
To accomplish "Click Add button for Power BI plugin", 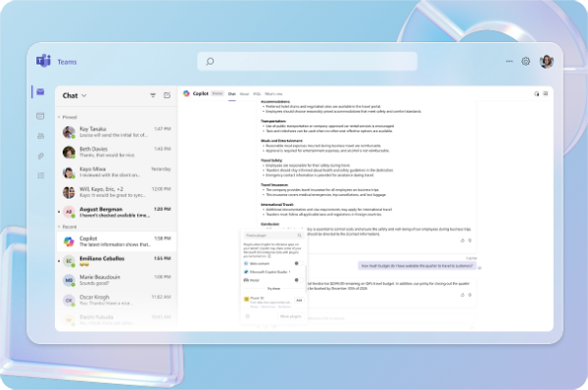I will 299,301.
